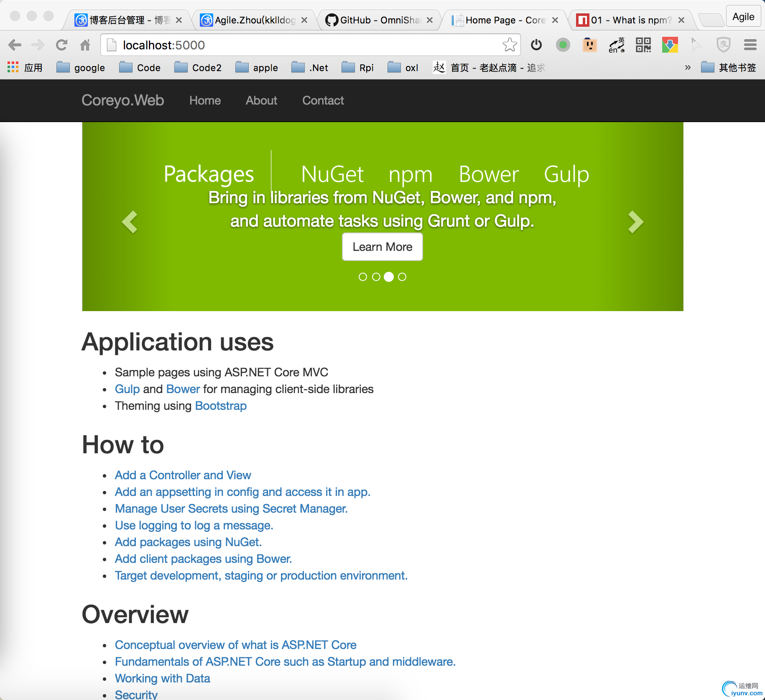Go back using the browser back arrow
Viewport: 765px width, 700px height.
pos(15,45)
